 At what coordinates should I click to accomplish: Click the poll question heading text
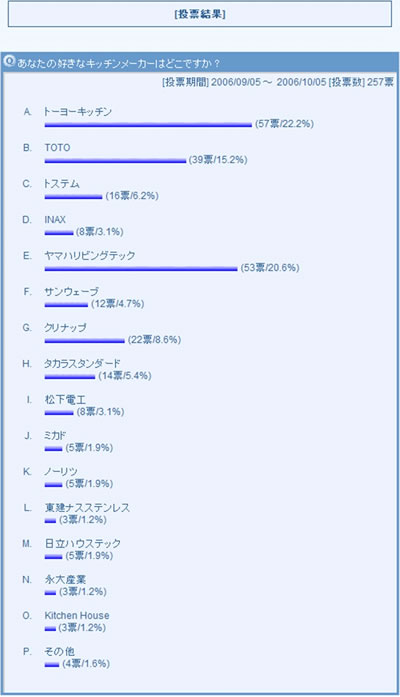119,64
